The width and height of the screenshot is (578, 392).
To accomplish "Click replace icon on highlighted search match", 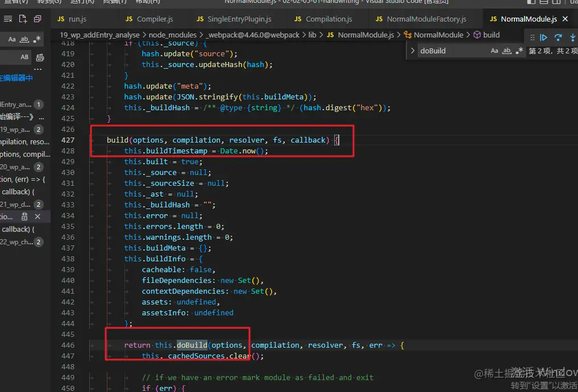I will click(x=24, y=216).
